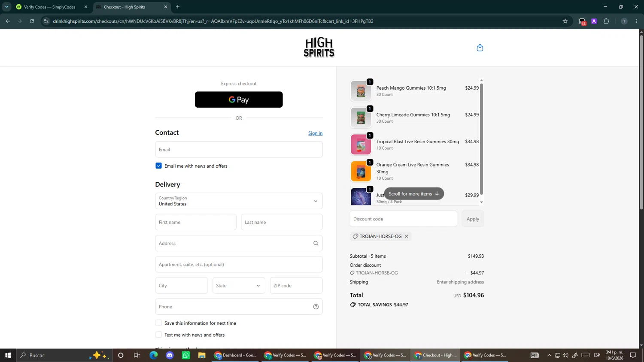Click the Windows taskbar Buscar search box
This screenshot has height=362, width=644.
[x=64, y=355]
